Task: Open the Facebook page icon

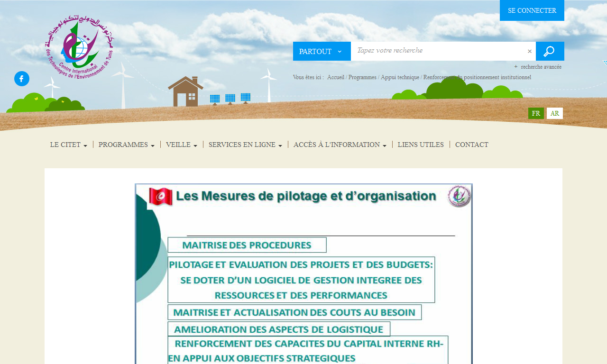Action: (22, 79)
